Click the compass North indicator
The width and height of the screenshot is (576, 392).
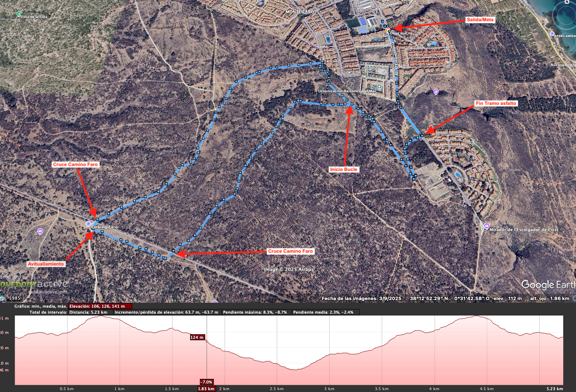(x=567, y=2)
